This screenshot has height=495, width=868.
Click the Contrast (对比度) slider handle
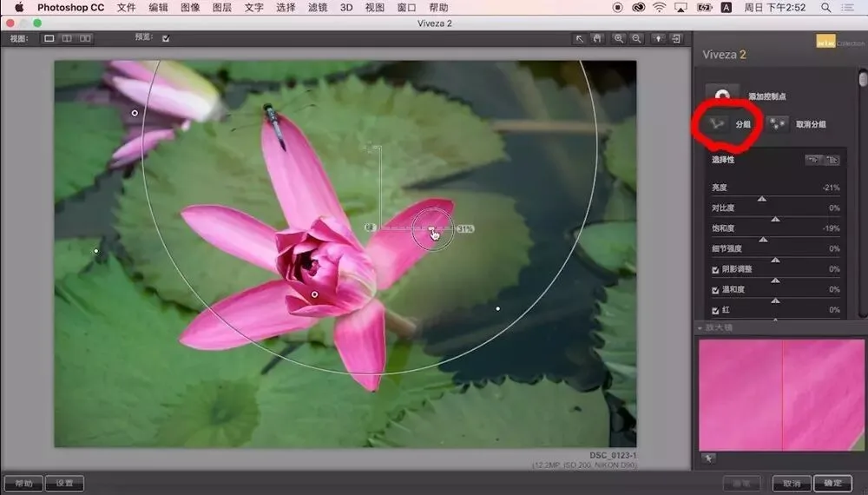click(775, 219)
